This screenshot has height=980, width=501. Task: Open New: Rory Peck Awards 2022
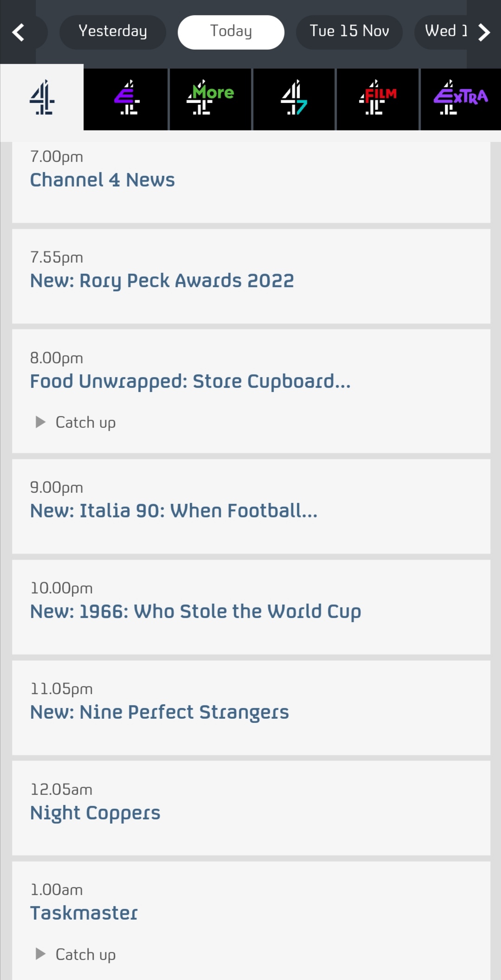(251, 276)
